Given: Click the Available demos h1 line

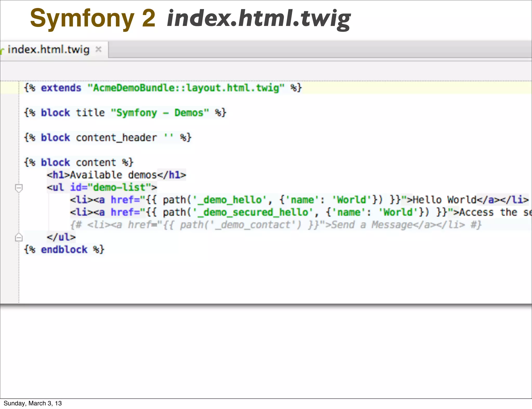Looking at the screenshot, I should [x=116, y=175].
